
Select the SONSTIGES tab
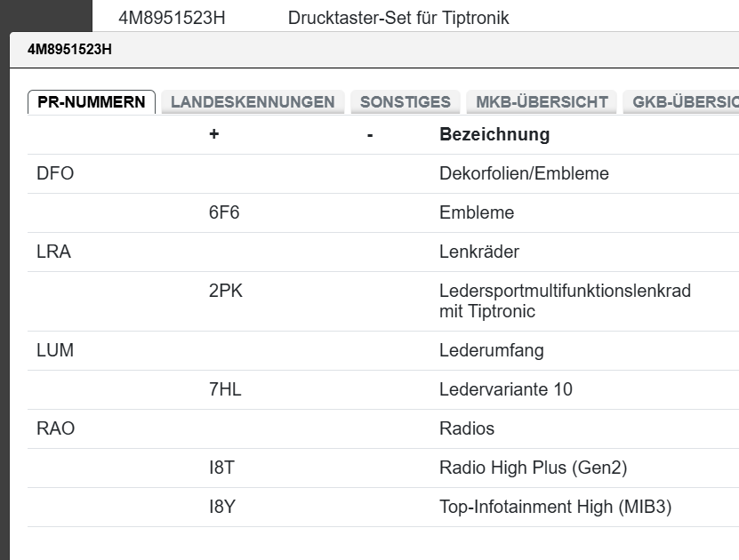point(406,102)
